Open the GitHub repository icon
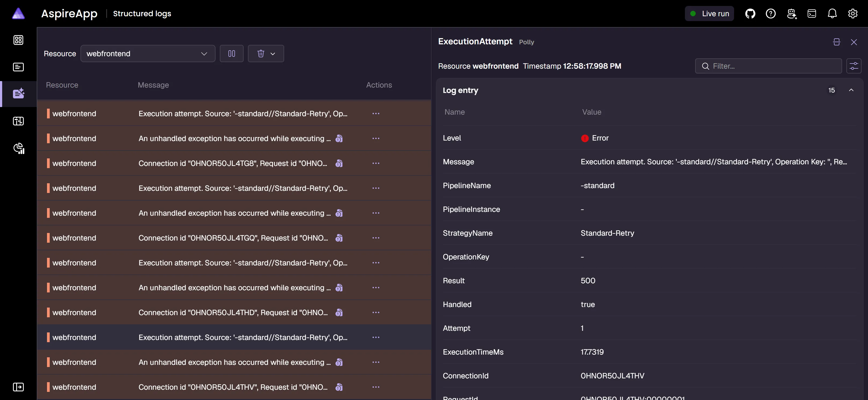Screen dimensions: 868x400 (x=750, y=14)
